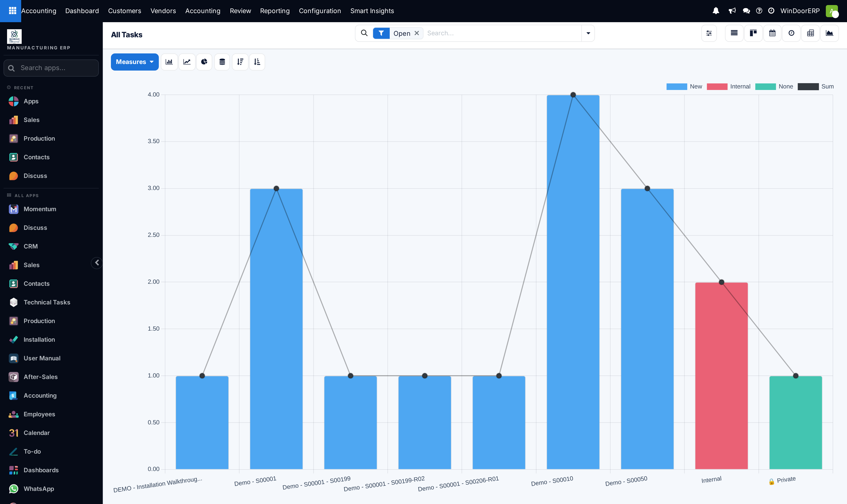Screen dimensions: 847x504
Task: Switch to kanban view
Action: pyautogui.click(x=753, y=33)
